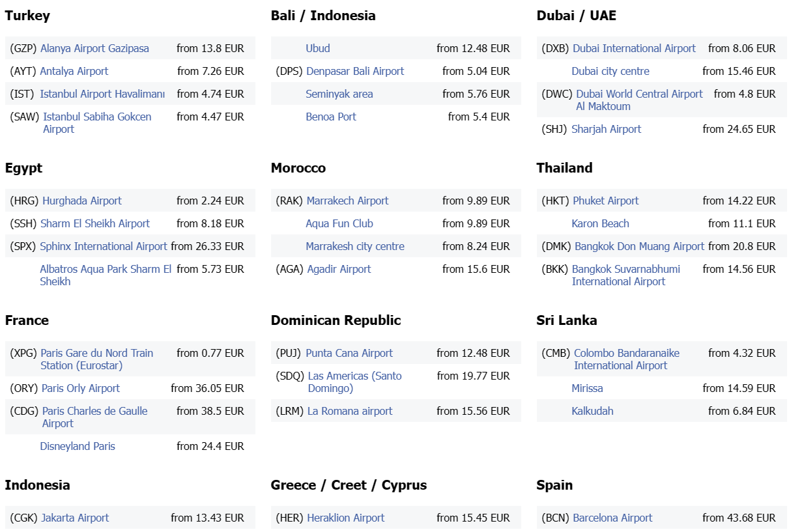This screenshot has height=532, width=789.
Task: Open Alanya Airport Gazipasa link
Action: [94, 48]
